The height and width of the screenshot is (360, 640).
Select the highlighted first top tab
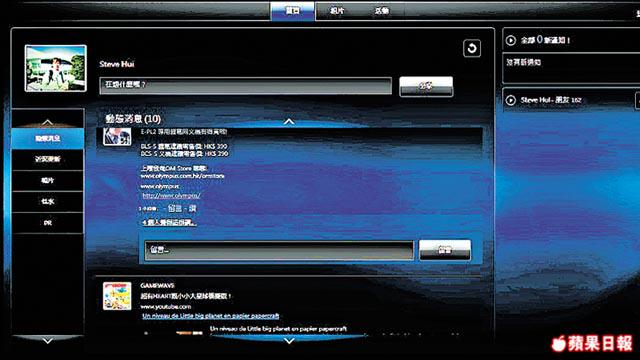click(293, 11)
